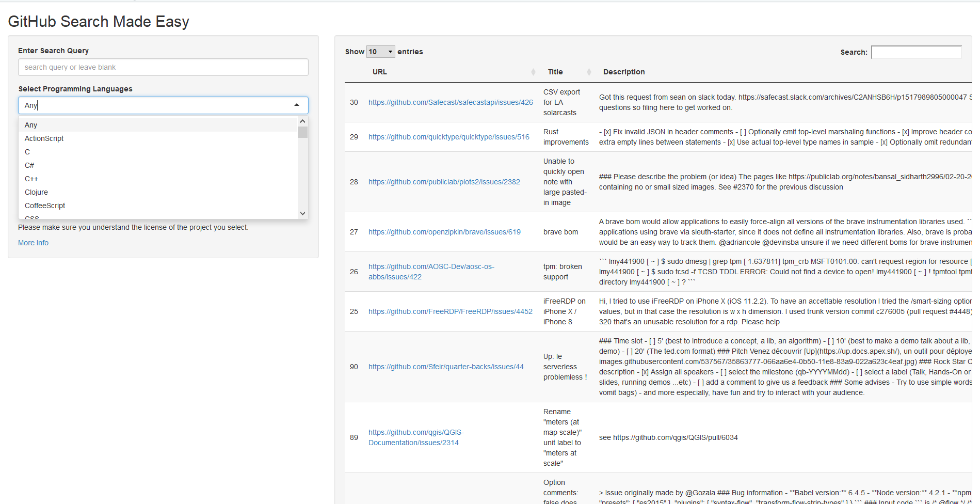Open Sfeir quarter-backs issue 44 link
The image size is (980, 504).
click(x=446, y=367)
